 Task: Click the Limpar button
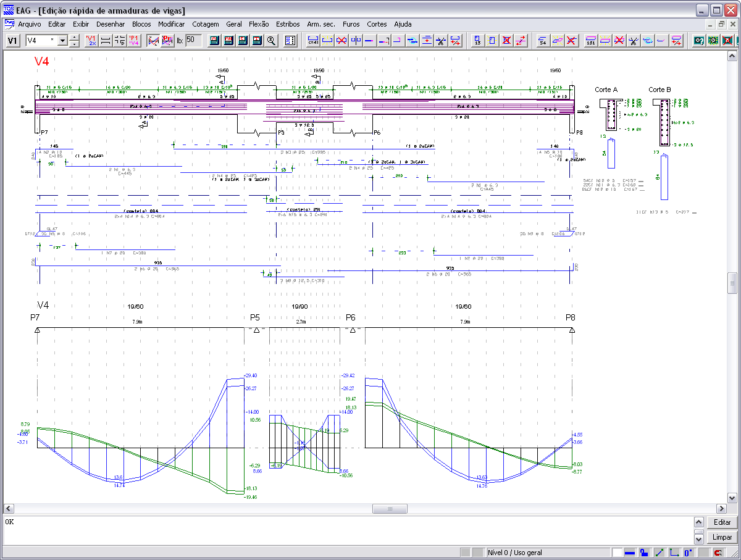722,537
